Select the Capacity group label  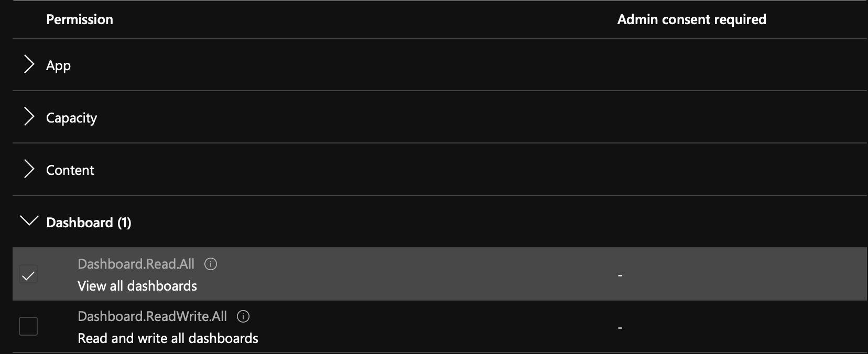point(71,118)
